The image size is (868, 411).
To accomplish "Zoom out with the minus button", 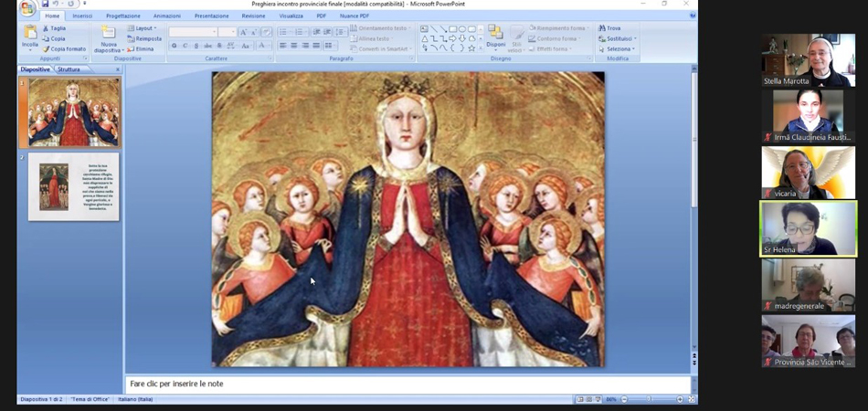I will point(624,399).
